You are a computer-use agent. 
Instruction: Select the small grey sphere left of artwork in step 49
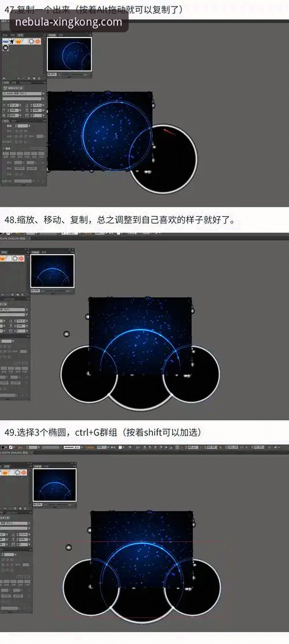(68, 548)
